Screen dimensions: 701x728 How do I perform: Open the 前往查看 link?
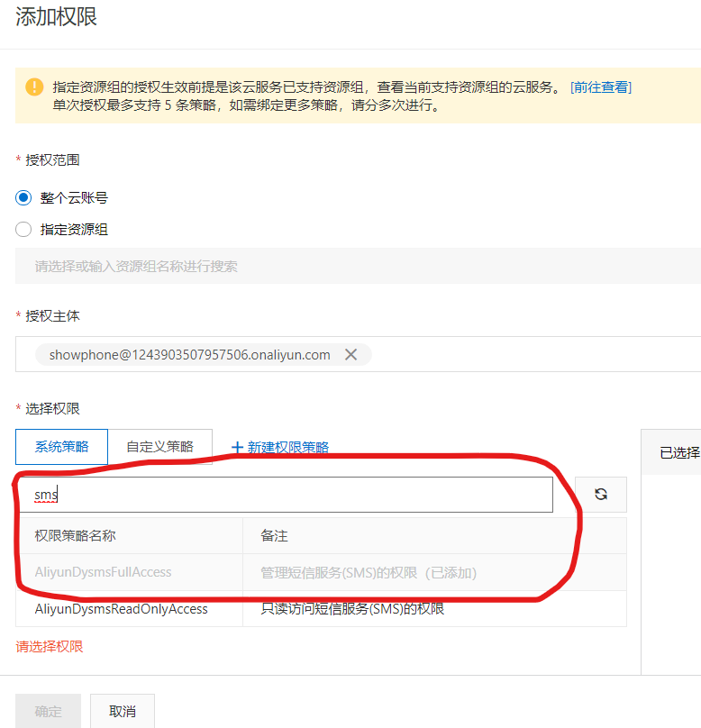(601, 86)
